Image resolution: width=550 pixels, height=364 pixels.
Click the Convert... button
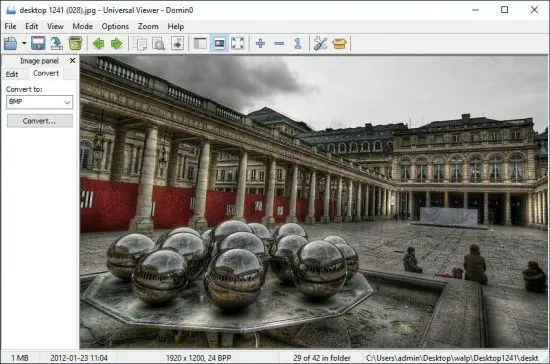point(40,121)
